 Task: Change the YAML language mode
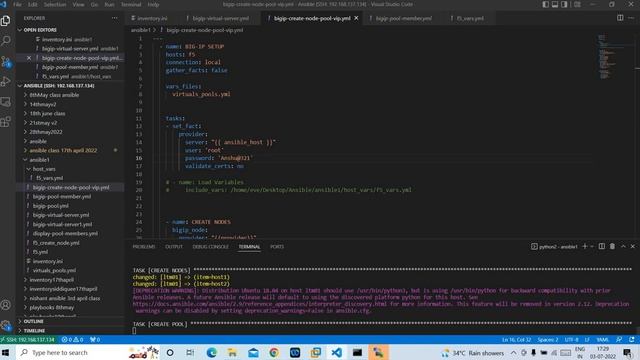tap(602, 340)
